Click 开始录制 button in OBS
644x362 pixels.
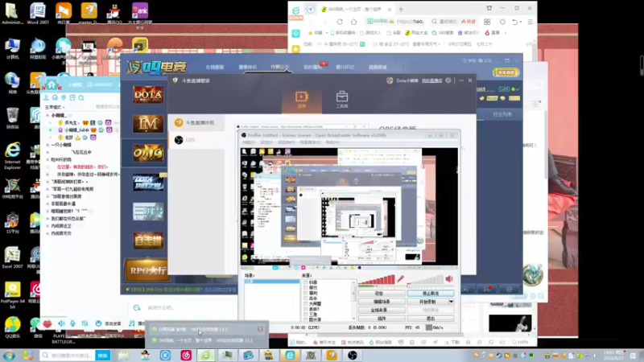coord(427,302)
